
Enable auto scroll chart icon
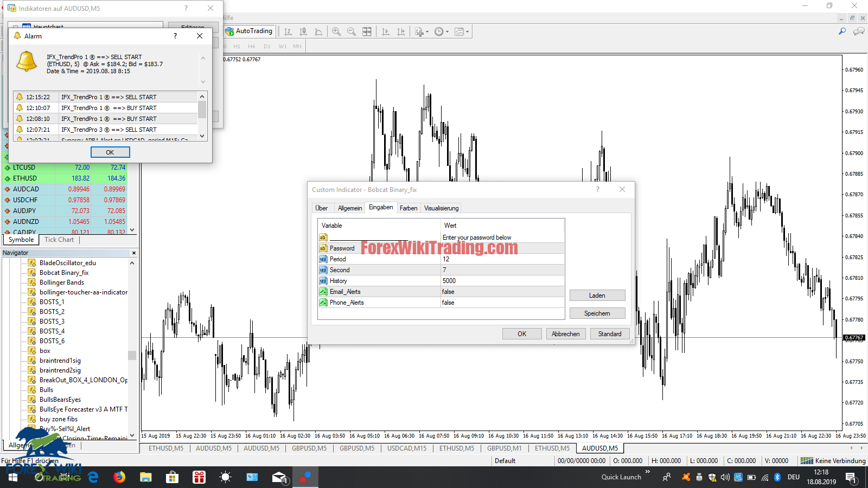(386, 31)
